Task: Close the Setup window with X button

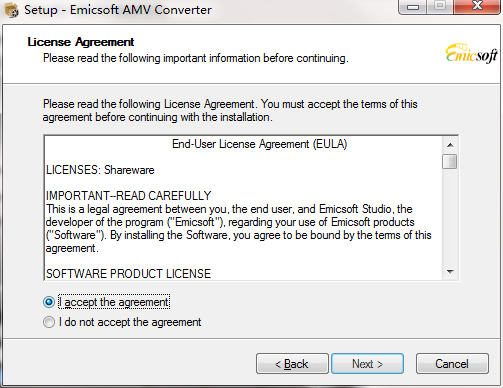Action: pos(477,7)
